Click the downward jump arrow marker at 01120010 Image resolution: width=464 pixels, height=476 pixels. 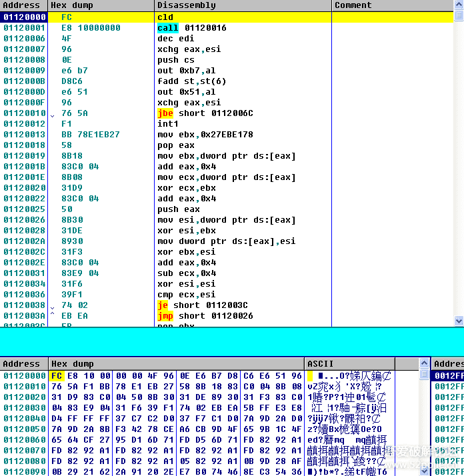pos(52,114)
